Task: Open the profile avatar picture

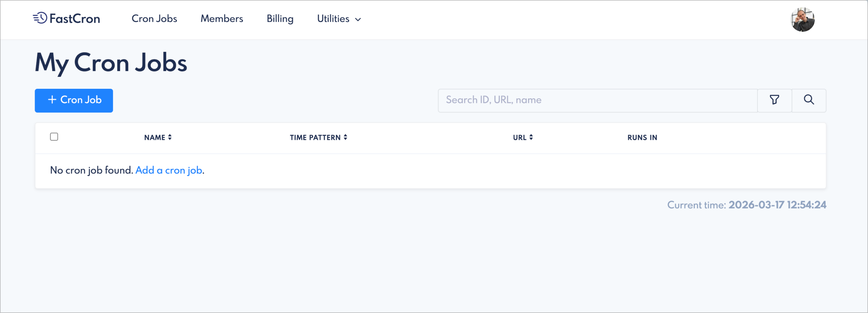Action: pyautogui.click(x=803, y=19)
